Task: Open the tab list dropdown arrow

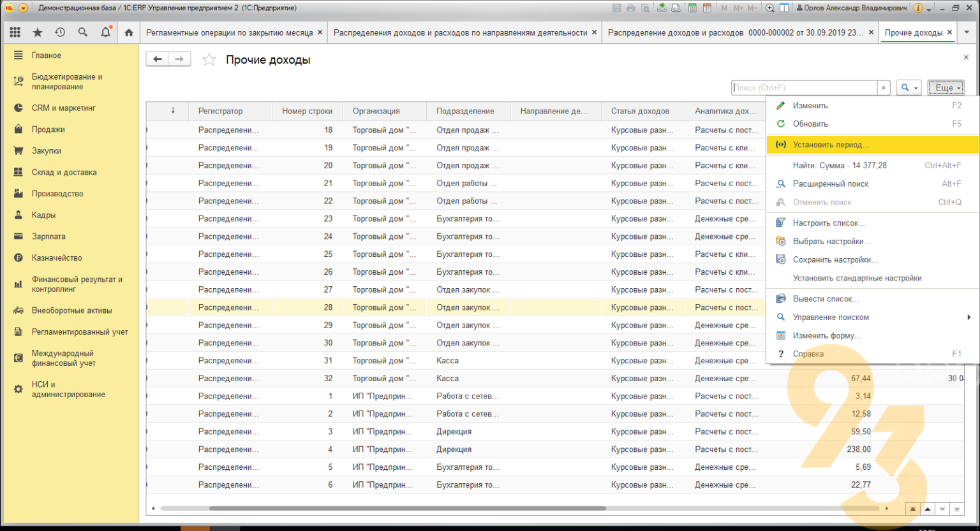Action: coord(967,33)
